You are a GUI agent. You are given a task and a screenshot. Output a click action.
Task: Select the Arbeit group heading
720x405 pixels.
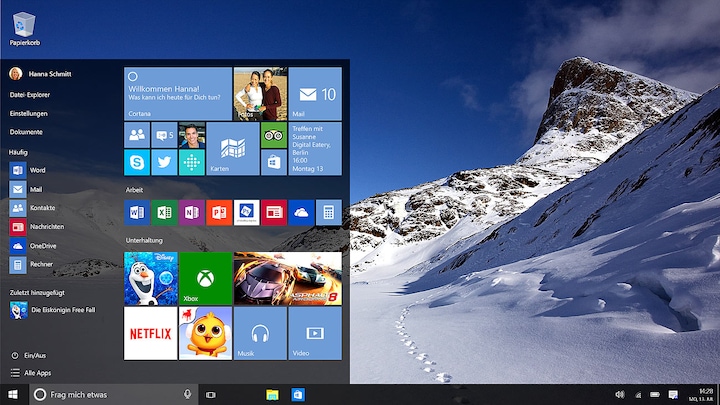point(135,190)
